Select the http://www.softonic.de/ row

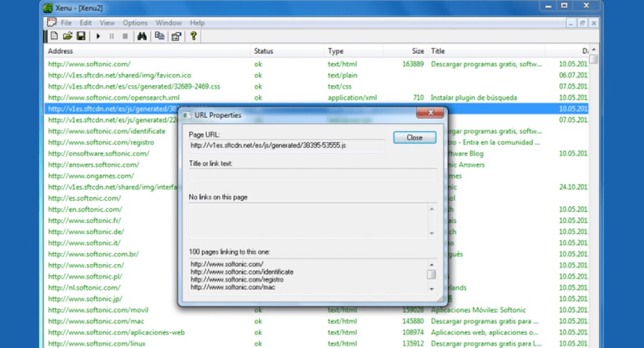pyautogui.click(x=86, y=232)
